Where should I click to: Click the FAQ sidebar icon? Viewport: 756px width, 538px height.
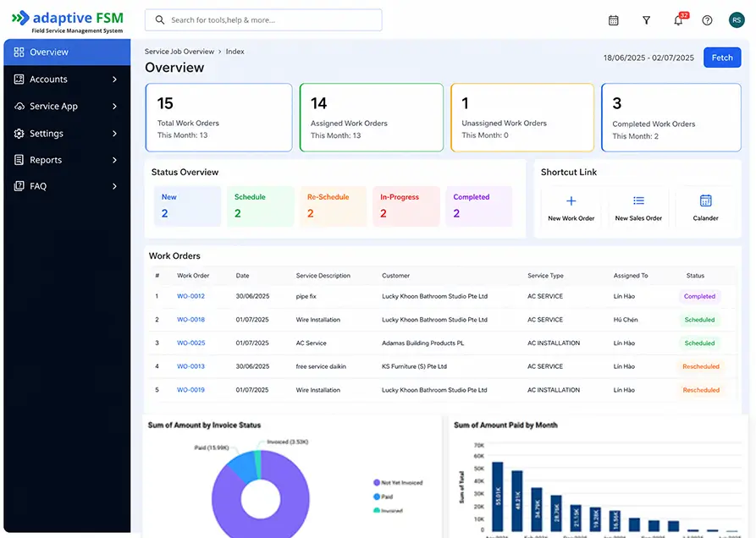pyautogui.click(x=19, y=186)
